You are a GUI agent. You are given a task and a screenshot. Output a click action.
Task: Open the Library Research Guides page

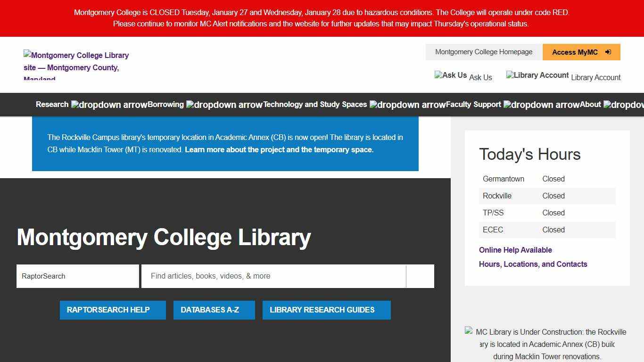pyautogui.click(x=327, y=310)
